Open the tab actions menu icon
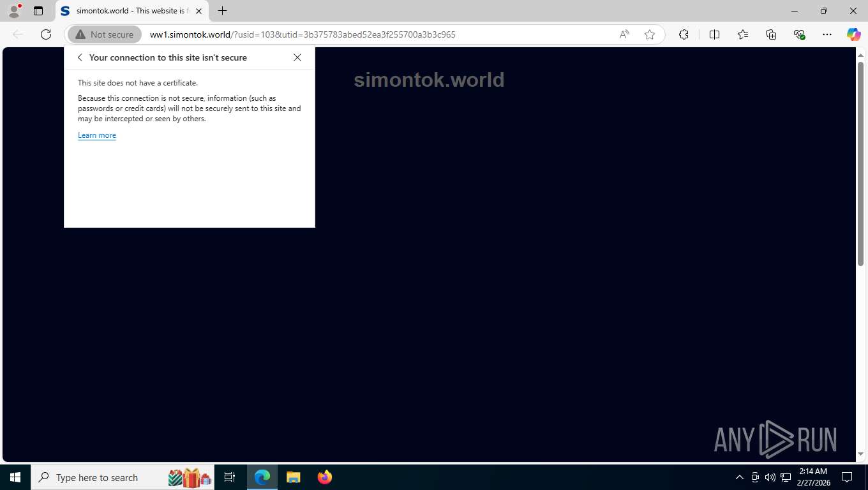The height and width of the screenshot is (490, 868). tap(38, 11)
